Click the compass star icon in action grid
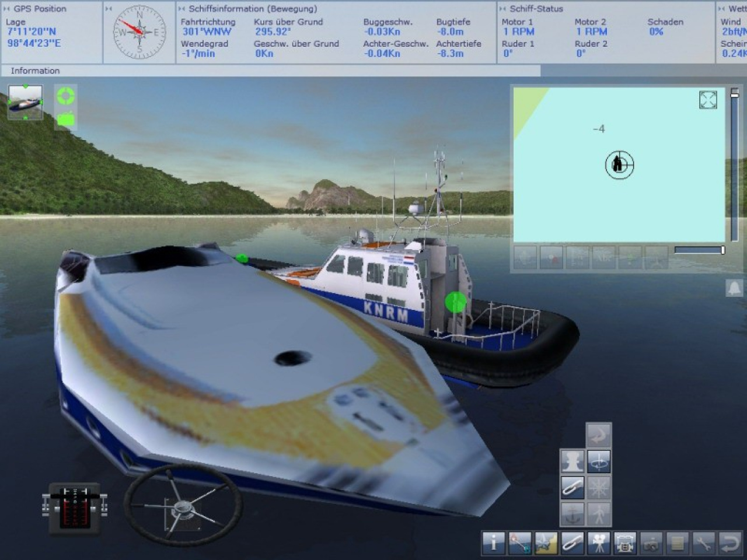747x560 pixels. pos(599,488)
